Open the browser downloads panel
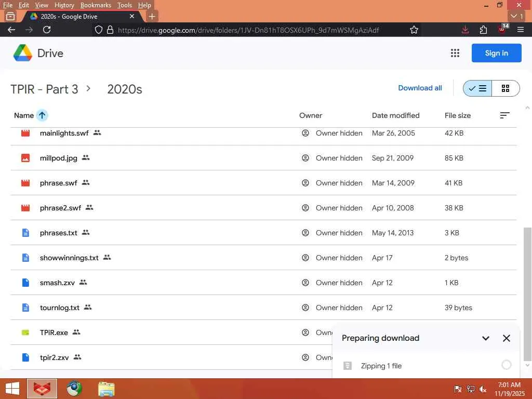 click(x=465, y=30)
